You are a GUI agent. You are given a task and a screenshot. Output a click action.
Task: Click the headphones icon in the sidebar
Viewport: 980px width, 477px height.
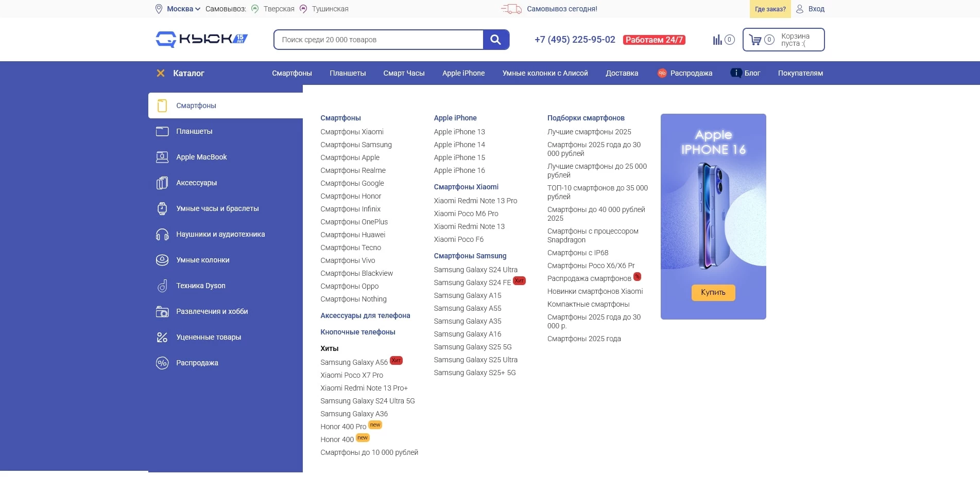pyautogui.click(x=162, y=235)
